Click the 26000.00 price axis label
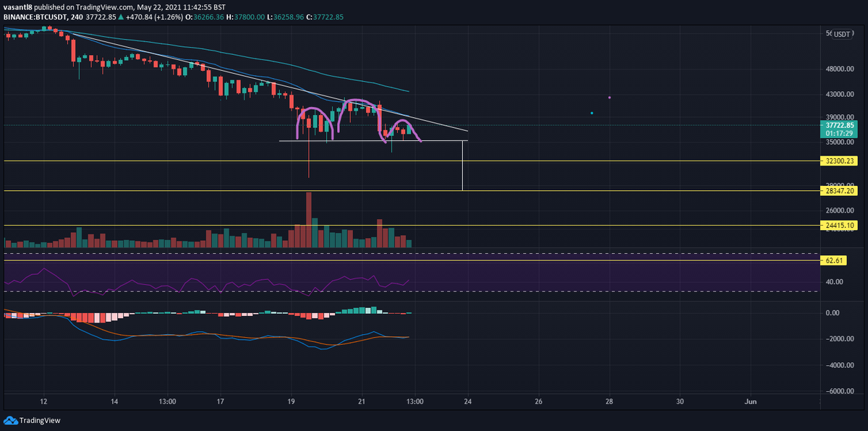This screenshot has width=868, height=431. 840,210
